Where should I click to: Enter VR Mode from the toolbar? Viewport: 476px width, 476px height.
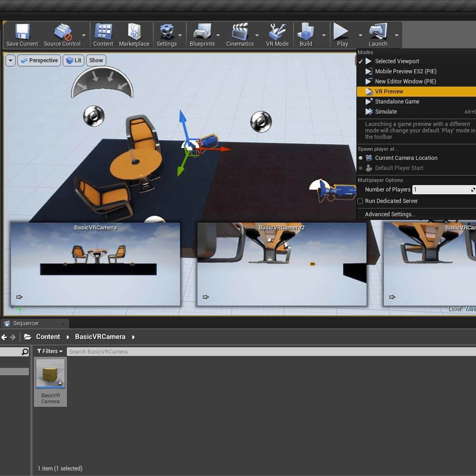pos(277,35)
